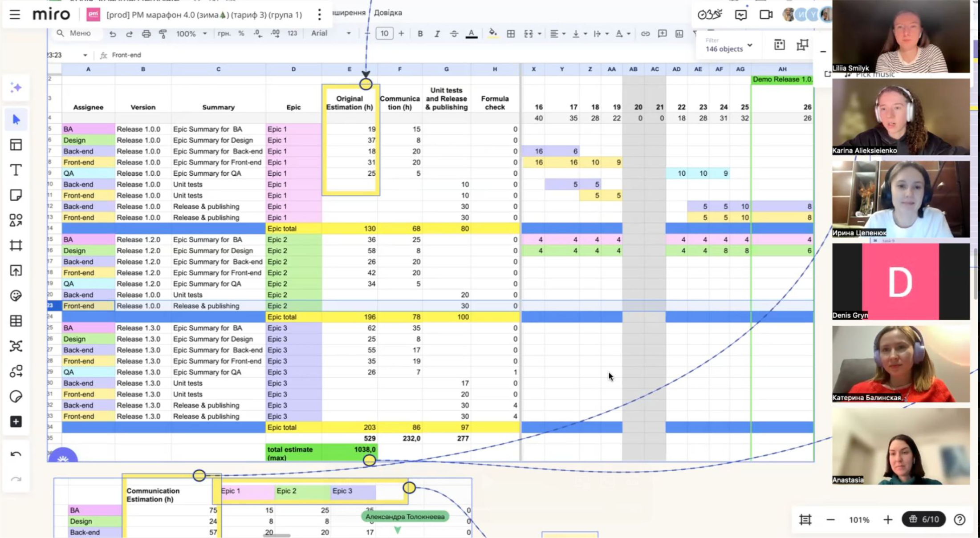Viewport: 980px width, 538px height.
Task: Redo action in spreadsheet toolbar
Action: click(x=129, y=33)
